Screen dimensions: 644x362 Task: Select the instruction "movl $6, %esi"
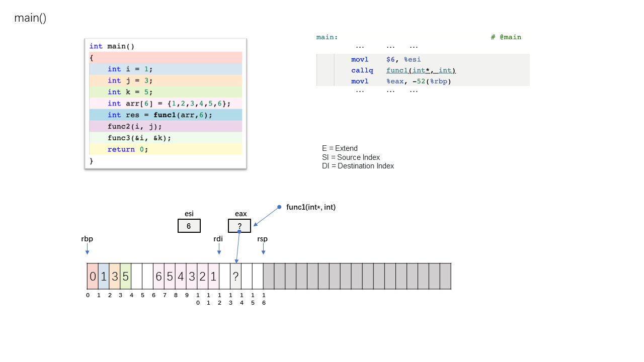(x=386, y=59)
